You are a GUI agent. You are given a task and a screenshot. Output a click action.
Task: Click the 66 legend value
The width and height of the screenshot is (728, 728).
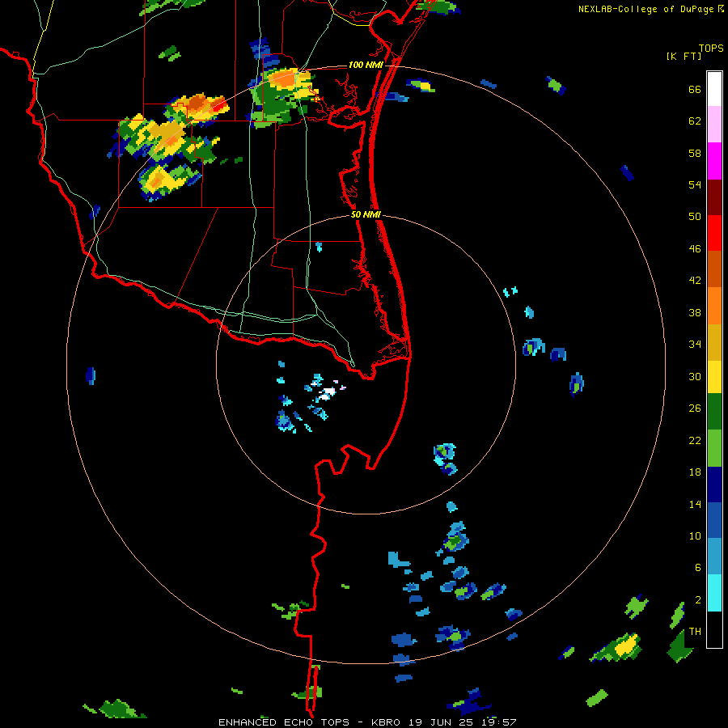pos(695,89)
